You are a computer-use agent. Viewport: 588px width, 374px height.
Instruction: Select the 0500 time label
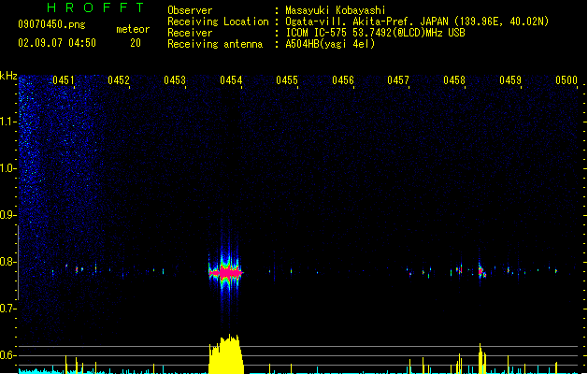pos(566,81)
